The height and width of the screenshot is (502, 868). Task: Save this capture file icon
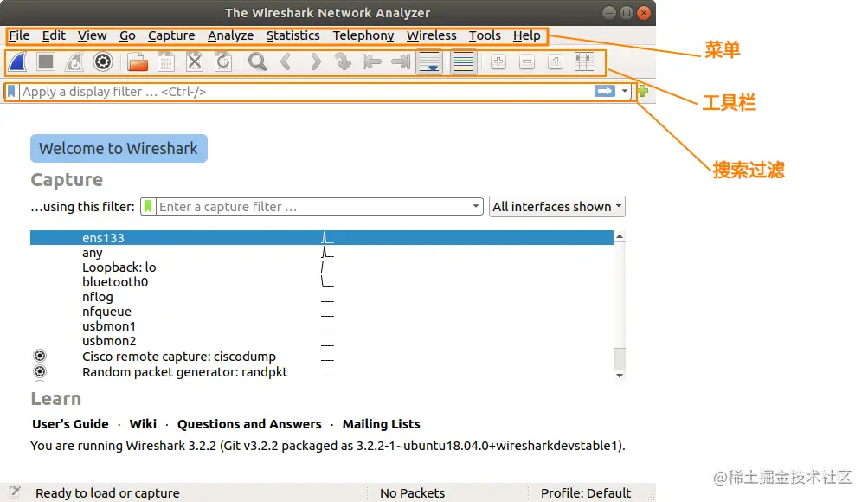165,62
